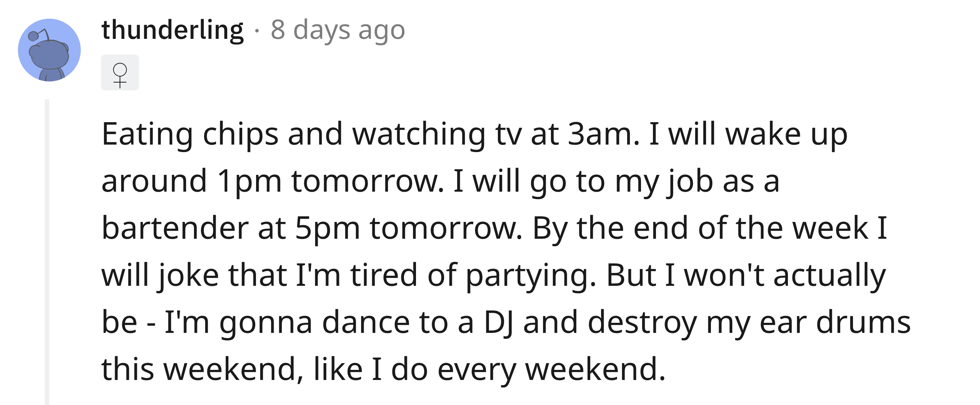Click the word "job" in the comment
Image resolution: width=980 pixels, height=405 pixels.
(689, 182)
